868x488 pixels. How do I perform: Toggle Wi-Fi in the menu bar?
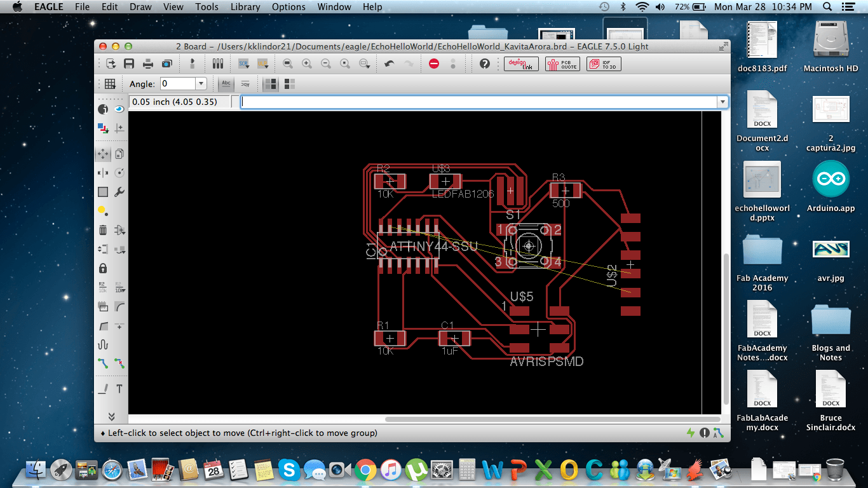642,7
